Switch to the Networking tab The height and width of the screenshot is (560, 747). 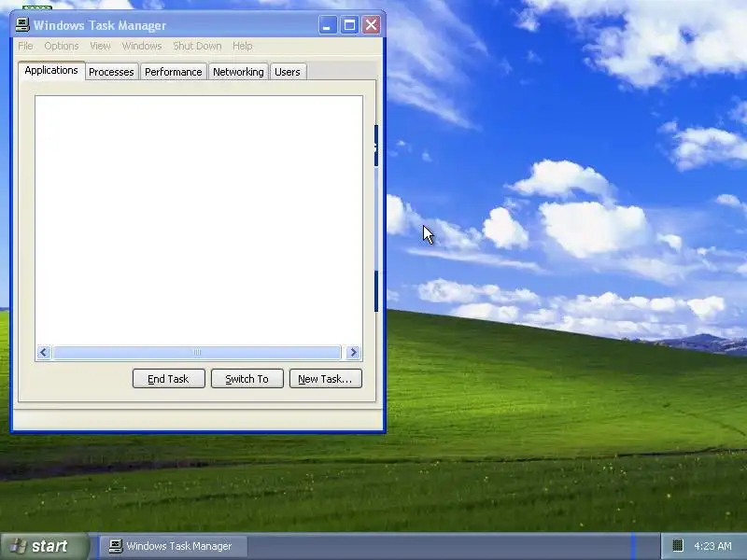tap(238, 72)
